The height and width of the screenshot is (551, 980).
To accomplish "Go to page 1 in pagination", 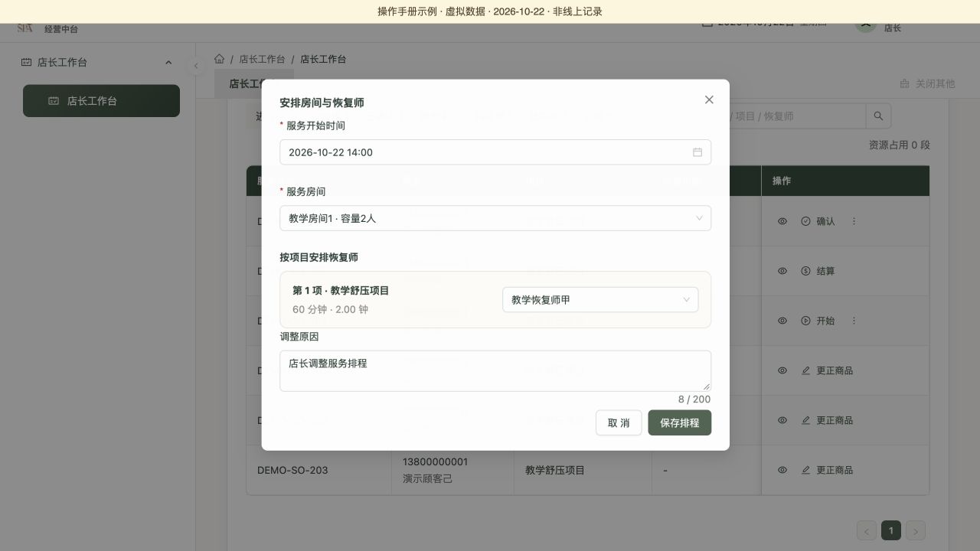I will coord(891,530).
